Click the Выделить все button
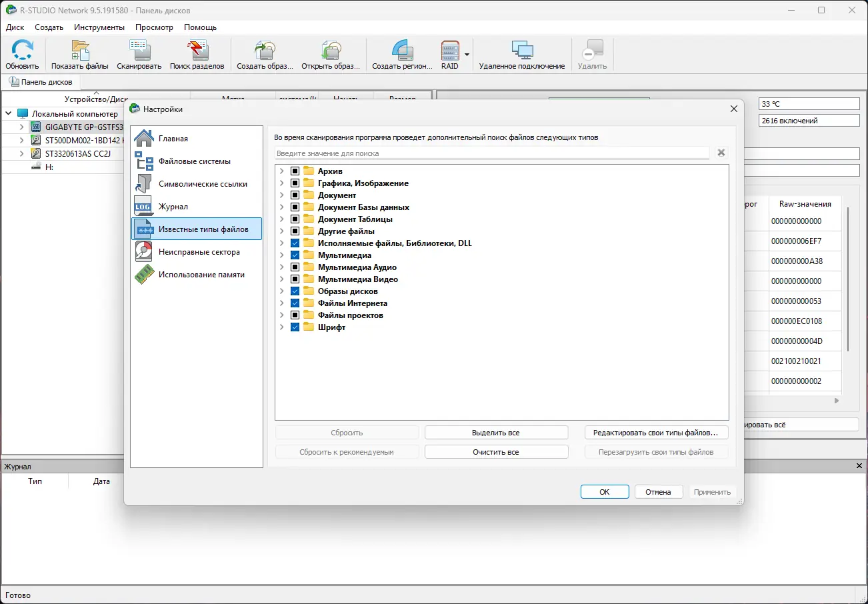 (x=496, y=432)
